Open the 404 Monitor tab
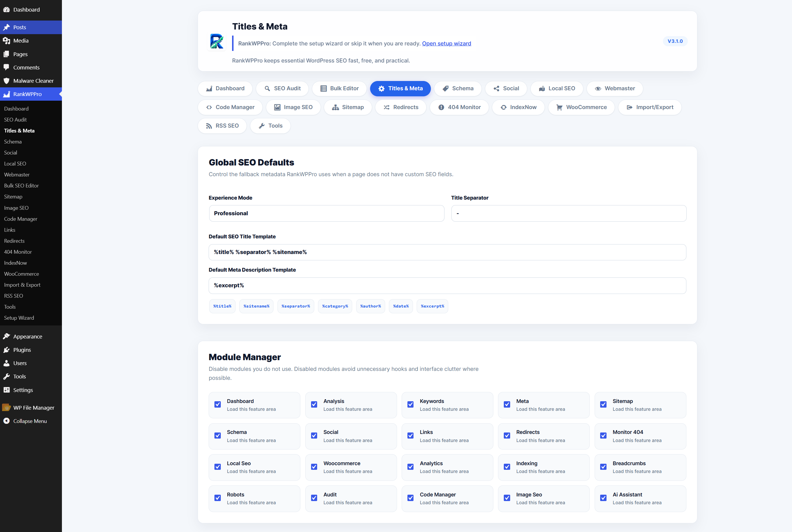This screenshot has width=792, height=532. 459,107
